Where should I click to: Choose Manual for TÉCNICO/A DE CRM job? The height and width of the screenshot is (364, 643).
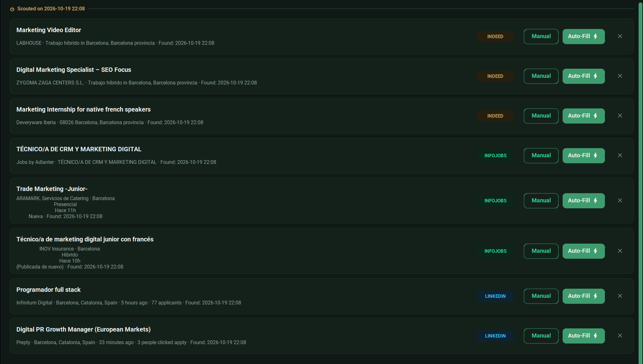(541, 155)
